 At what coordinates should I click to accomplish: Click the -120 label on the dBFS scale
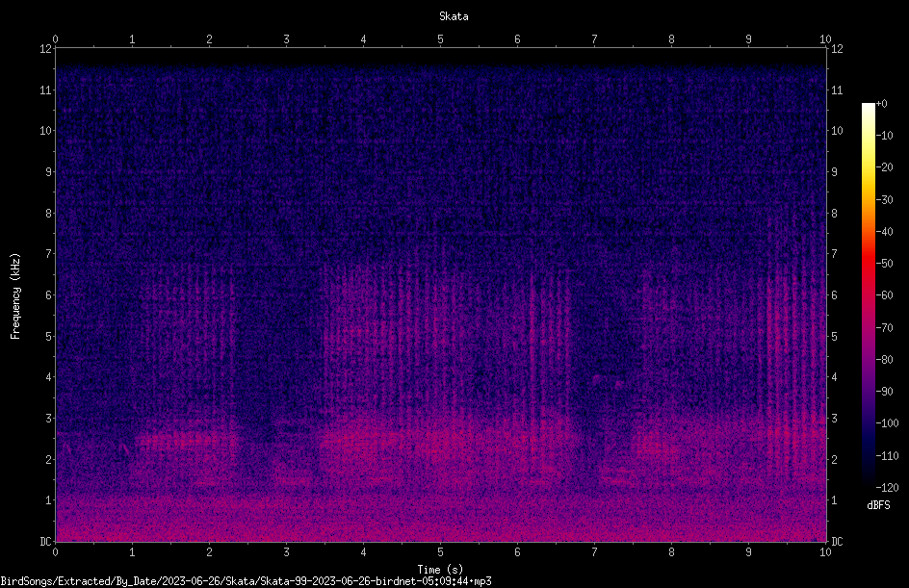tap(888, 488)
